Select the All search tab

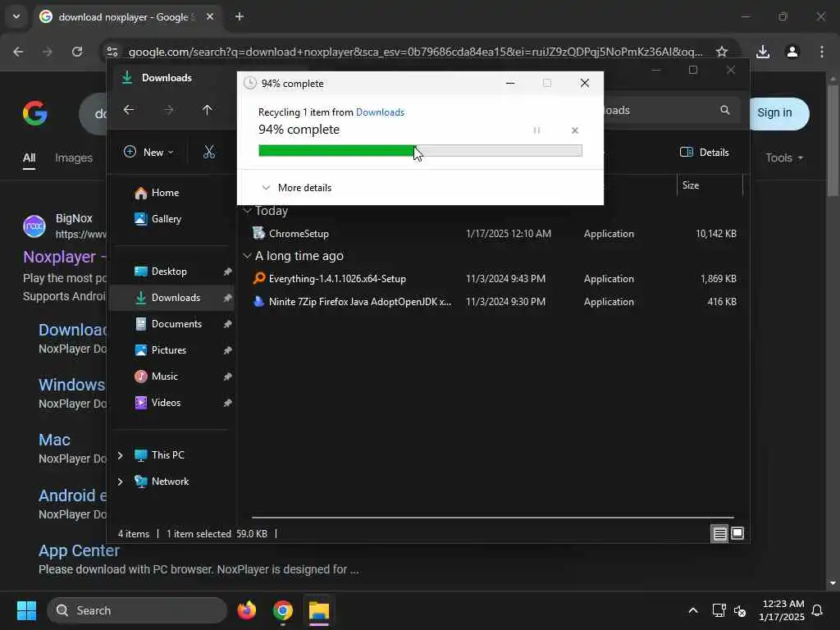point(29,158)
